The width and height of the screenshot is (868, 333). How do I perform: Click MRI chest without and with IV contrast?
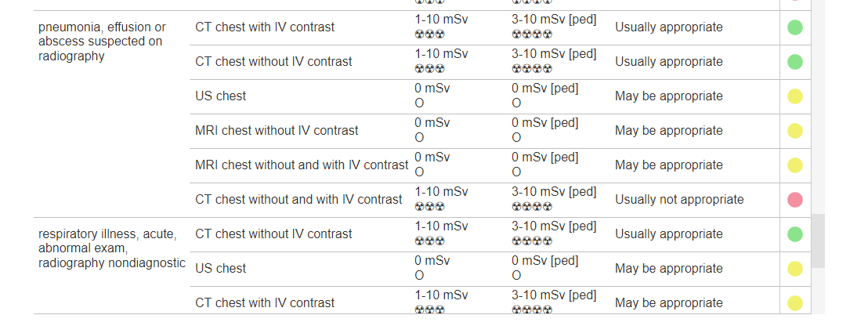point(302,165)
